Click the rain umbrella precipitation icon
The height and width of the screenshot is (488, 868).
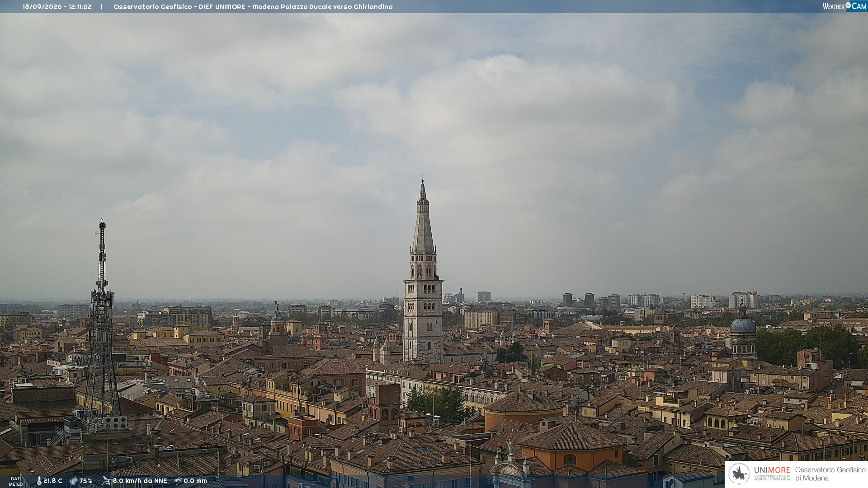click(x=178, y=481)
